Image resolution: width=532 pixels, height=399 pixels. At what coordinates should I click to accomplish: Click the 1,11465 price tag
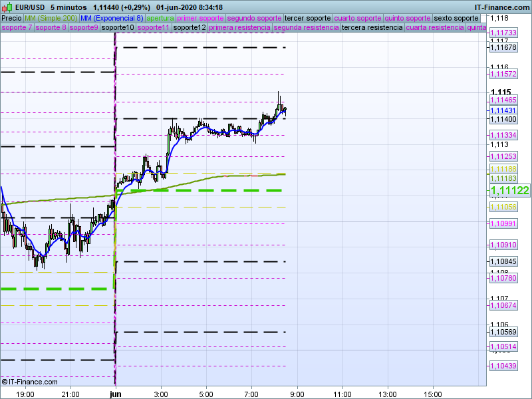coord(503,100)
